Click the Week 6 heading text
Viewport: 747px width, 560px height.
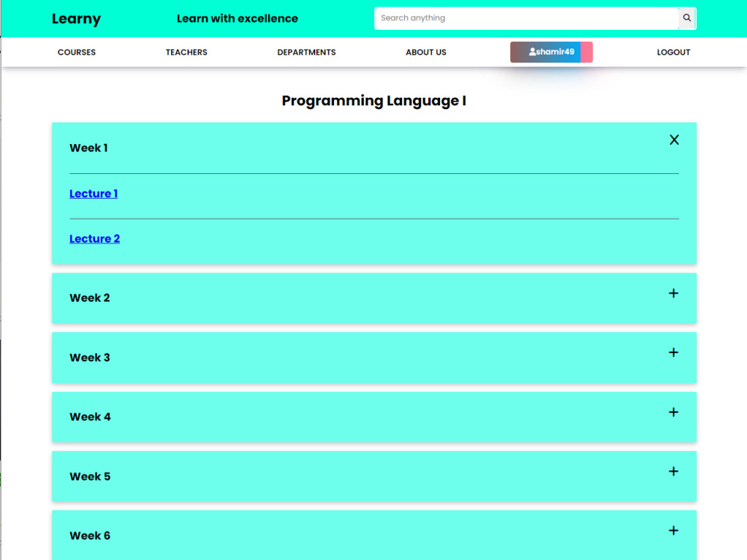(90, 535)
